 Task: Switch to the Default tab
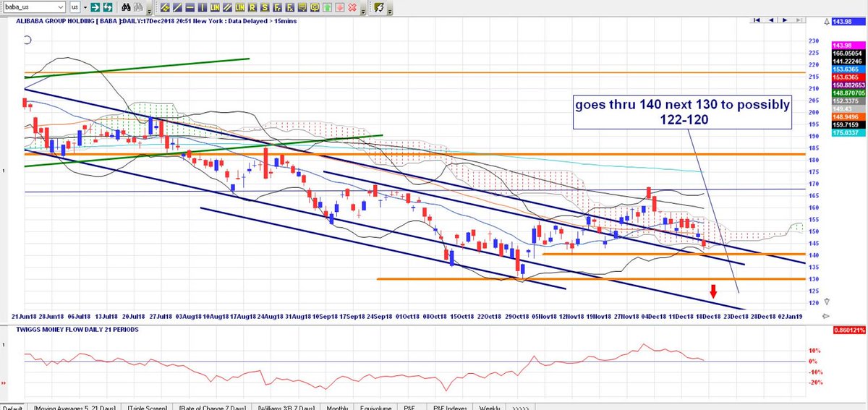[12, 406]
